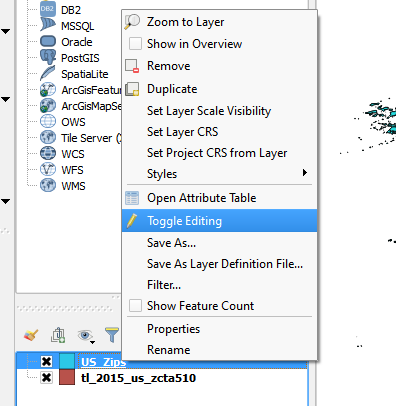The image size is (396, 406).
Task: Open the Filter... menu entry
Action: [219, 285]
